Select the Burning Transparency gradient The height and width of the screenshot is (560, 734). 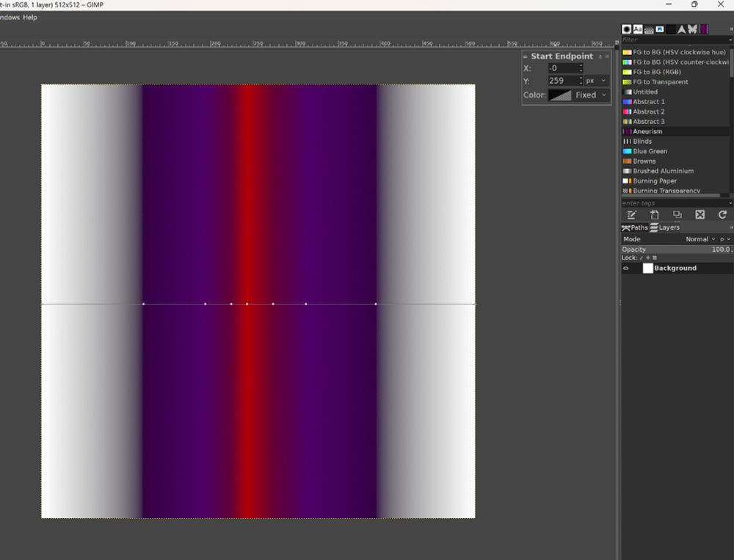click(675, 190)
